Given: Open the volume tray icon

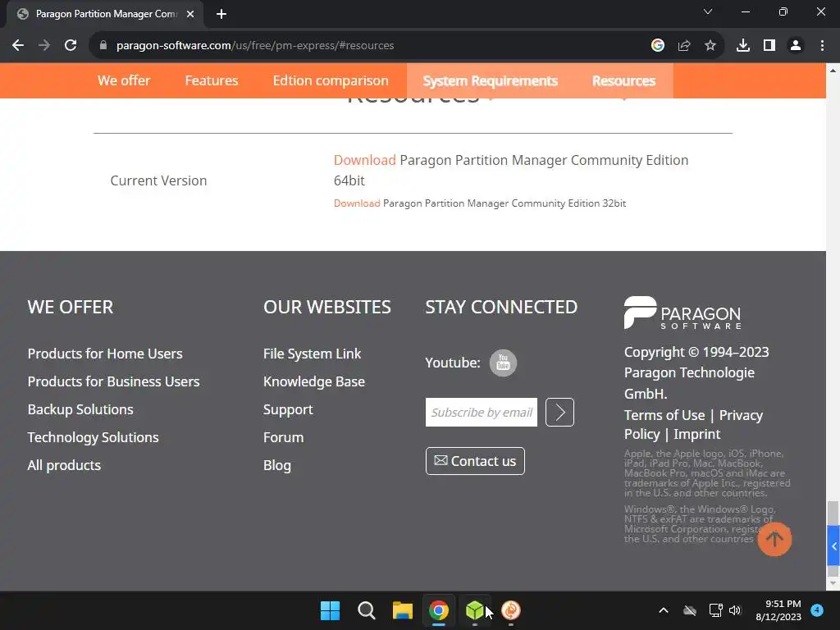Looking at the screenshot, I should click(735, 610).
